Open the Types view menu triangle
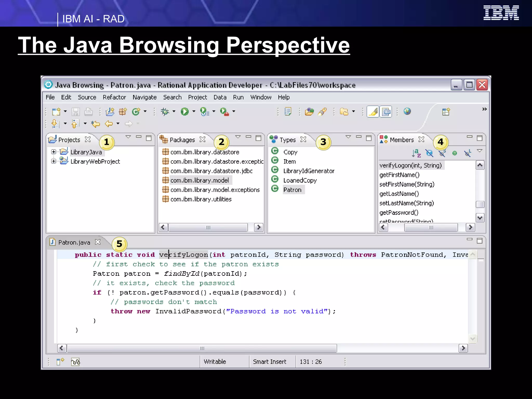532x399 pixels. (x=348, y=137)
